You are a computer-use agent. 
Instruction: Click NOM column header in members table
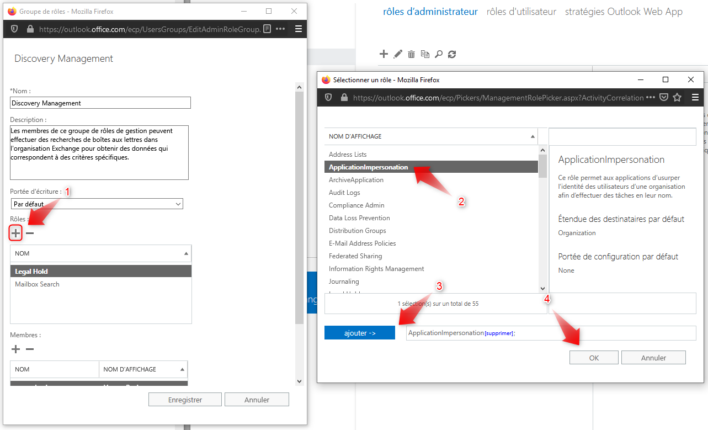55,369
